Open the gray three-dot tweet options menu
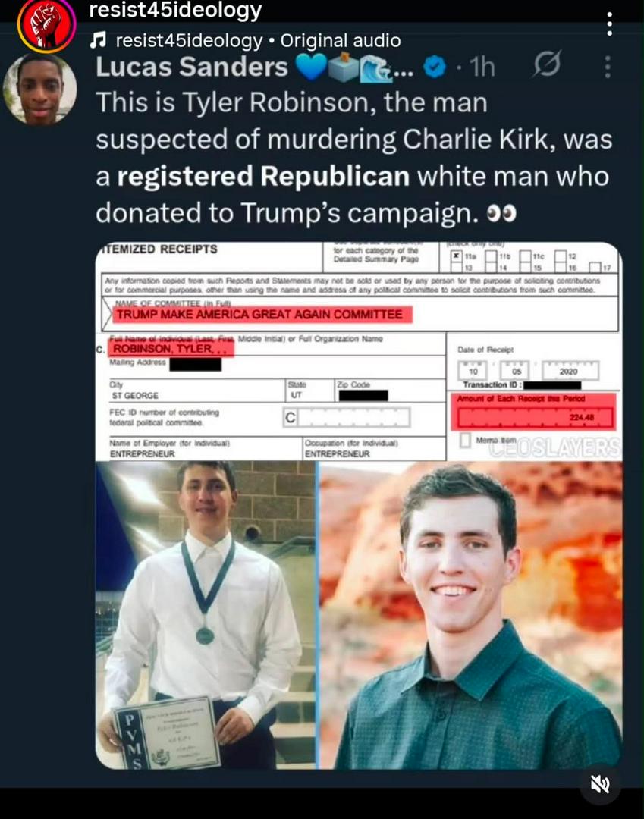644x819 pixels. (x=608, y=67)
